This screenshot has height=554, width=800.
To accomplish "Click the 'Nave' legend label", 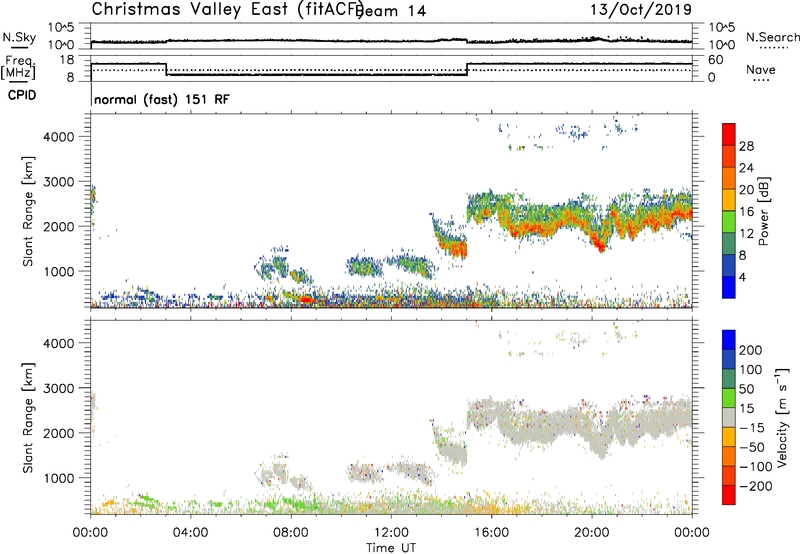I will (x=760, y=69).
